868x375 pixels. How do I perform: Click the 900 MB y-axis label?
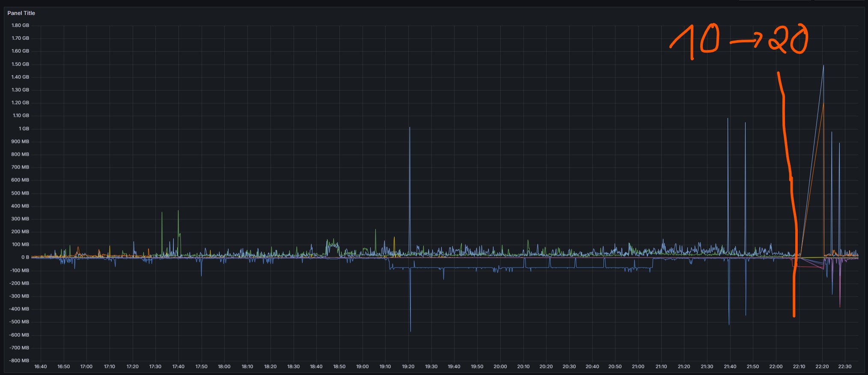tap(20, 142)
